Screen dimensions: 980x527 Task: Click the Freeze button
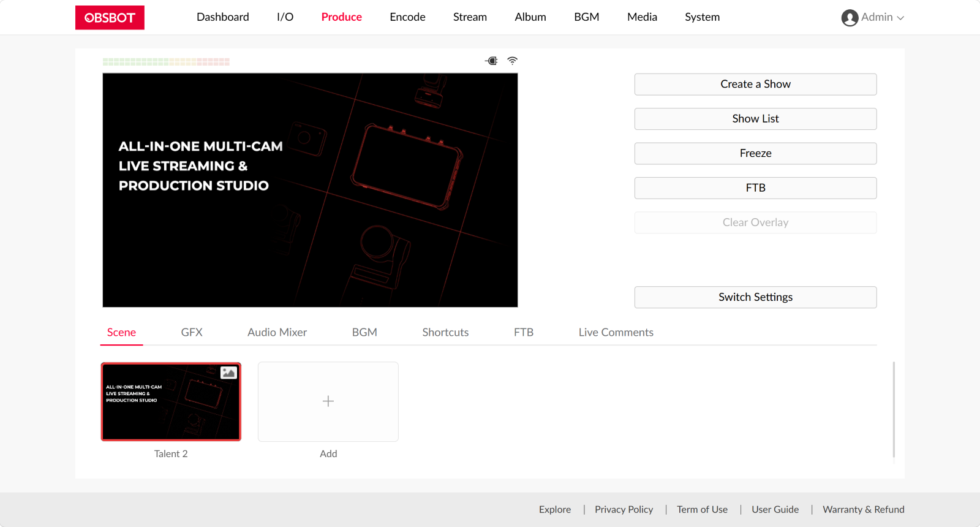(755, 153)
